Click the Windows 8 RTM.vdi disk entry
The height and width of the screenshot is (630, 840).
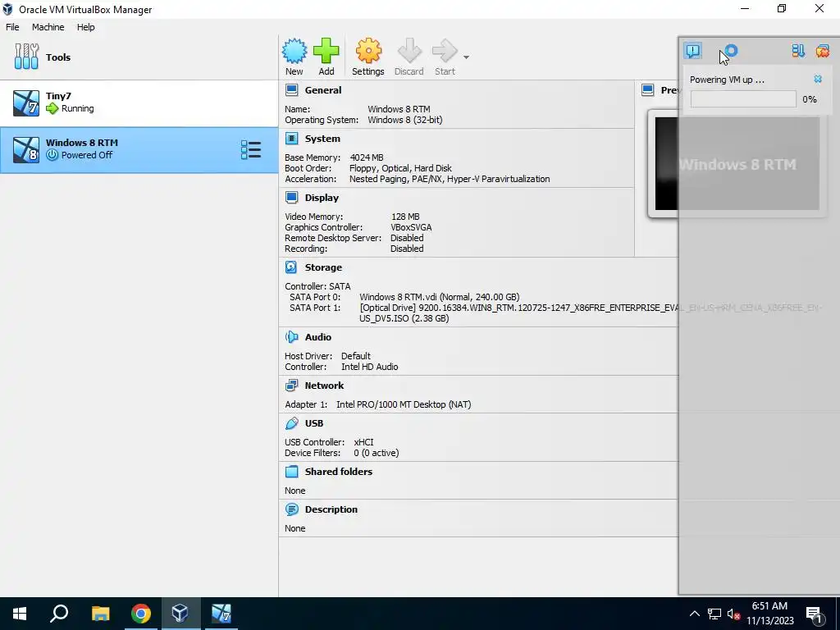440,297
